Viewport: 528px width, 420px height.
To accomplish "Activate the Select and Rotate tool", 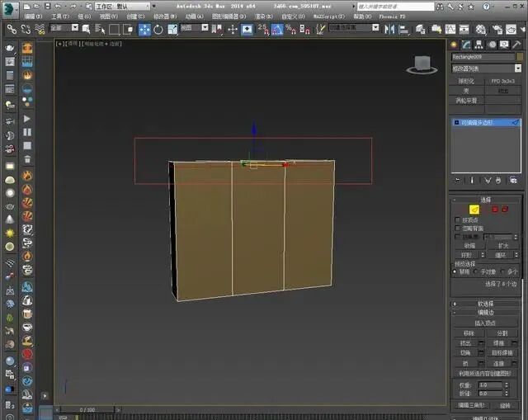I will tap(158, 30).
